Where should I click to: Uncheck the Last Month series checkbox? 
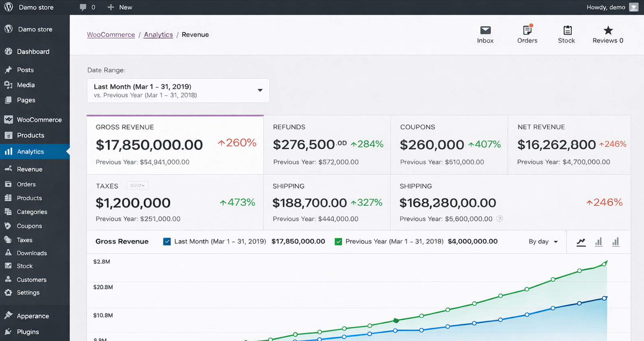pos(167,242)
